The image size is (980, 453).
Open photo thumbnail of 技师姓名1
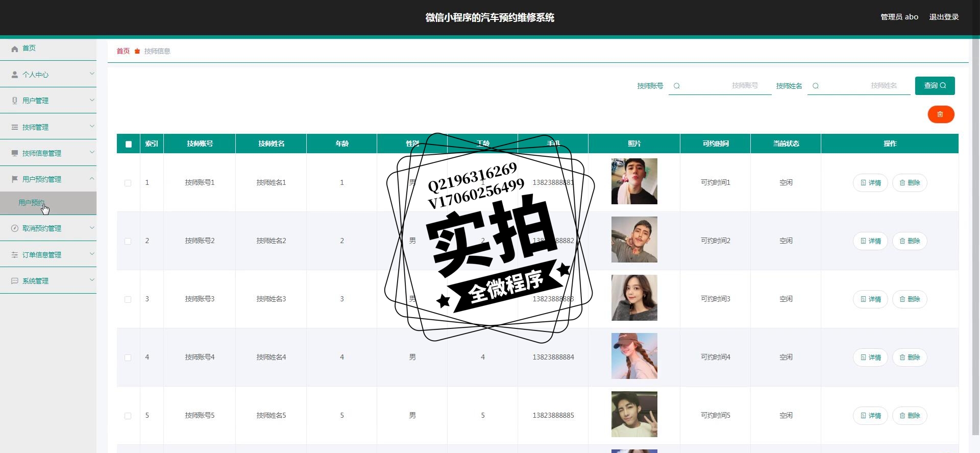(634, 181)
